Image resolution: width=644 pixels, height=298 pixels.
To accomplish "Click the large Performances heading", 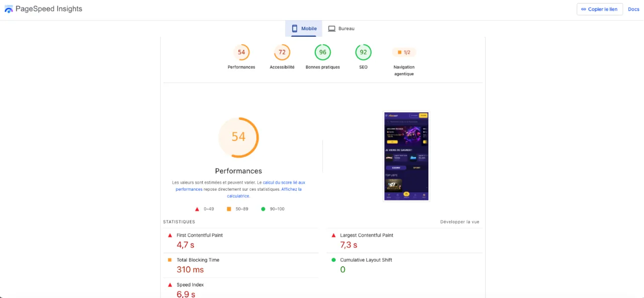I will tap(238, 171).
